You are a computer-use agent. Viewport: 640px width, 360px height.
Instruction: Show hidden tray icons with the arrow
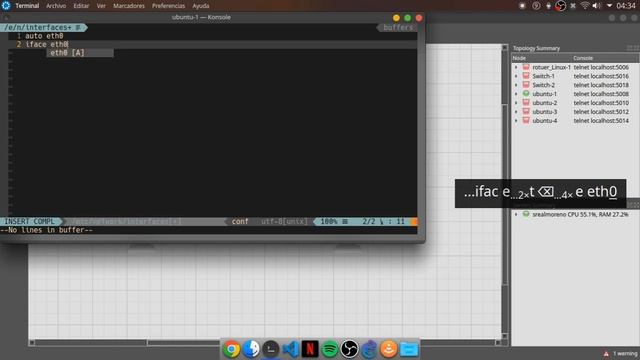[x=609, y=6]
